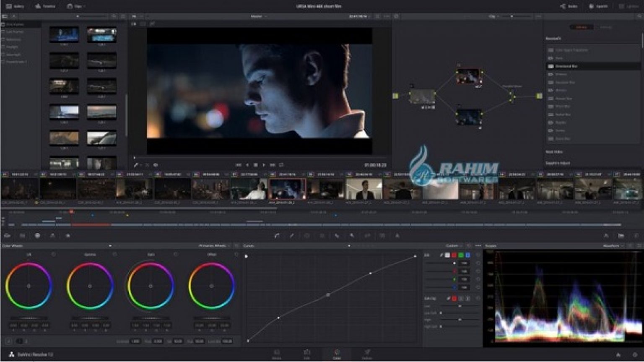Select the Qualifier eyedropper palette icon
Screen dimensions: 644x362
[292, 236]
